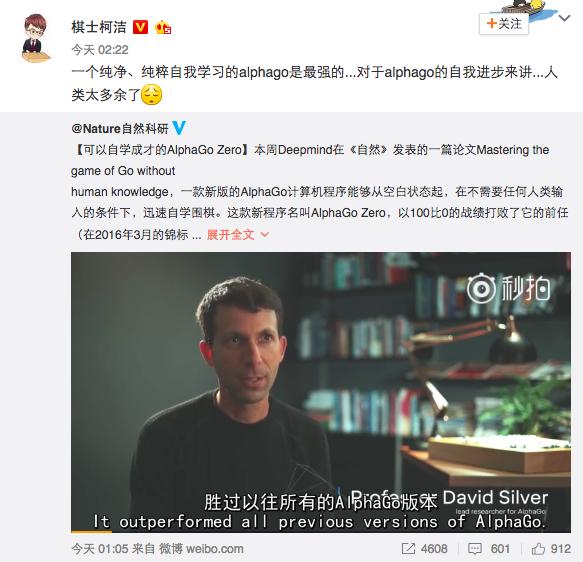Screen dimensions: 583x562
Task: Play the David Silver video thumbnail
Action: pos(321,392)
